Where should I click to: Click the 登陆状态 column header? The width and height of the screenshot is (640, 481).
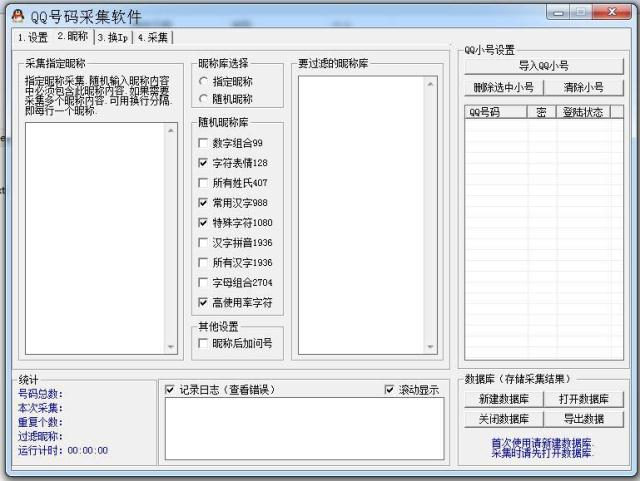point(583,112)
